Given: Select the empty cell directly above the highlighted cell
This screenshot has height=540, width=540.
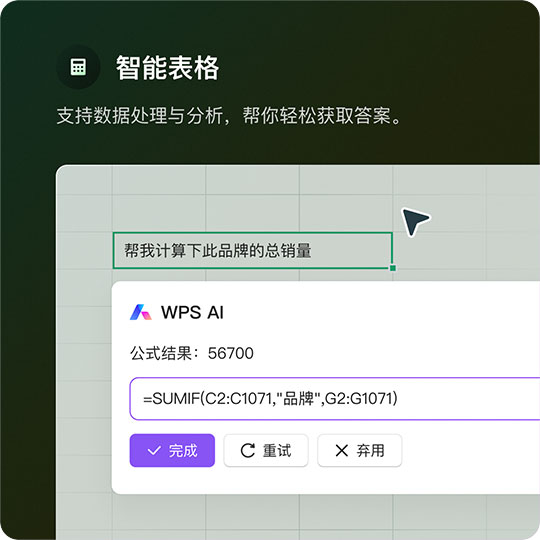Looking at the screenshot, I should click(253, 214).
